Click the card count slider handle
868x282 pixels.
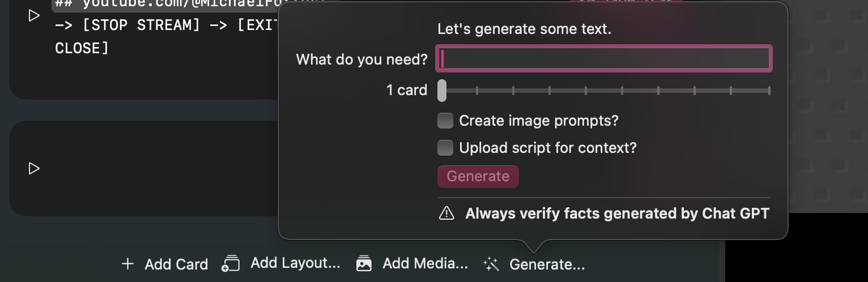click(442, 91)
